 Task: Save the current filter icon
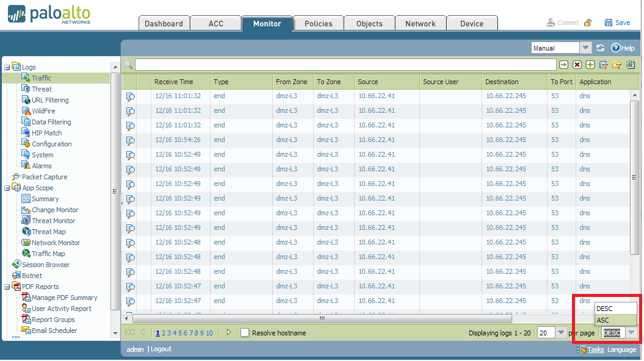pyautogui.click(x=603, y=65)
